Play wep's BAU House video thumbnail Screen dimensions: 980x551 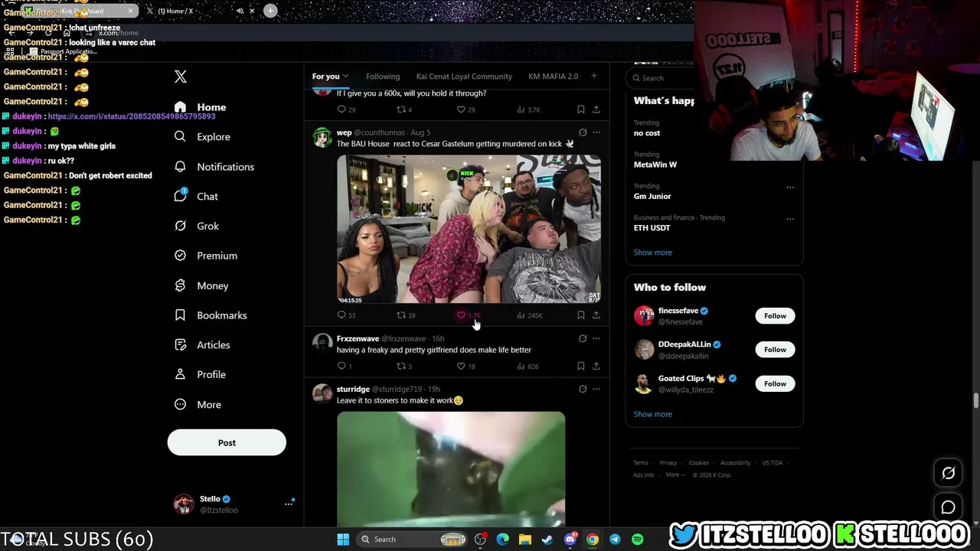[x=469, y=229]
